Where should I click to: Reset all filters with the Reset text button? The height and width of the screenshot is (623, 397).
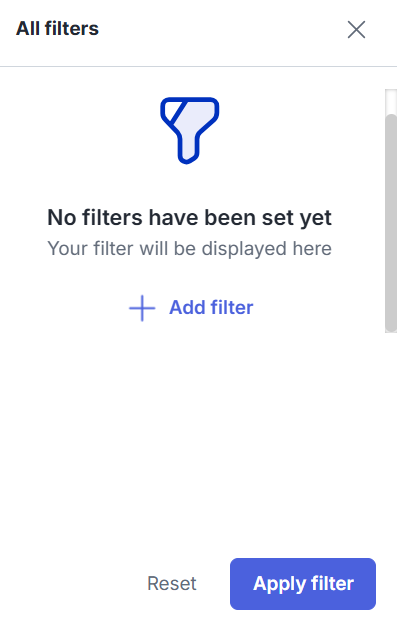pos(172,584)
